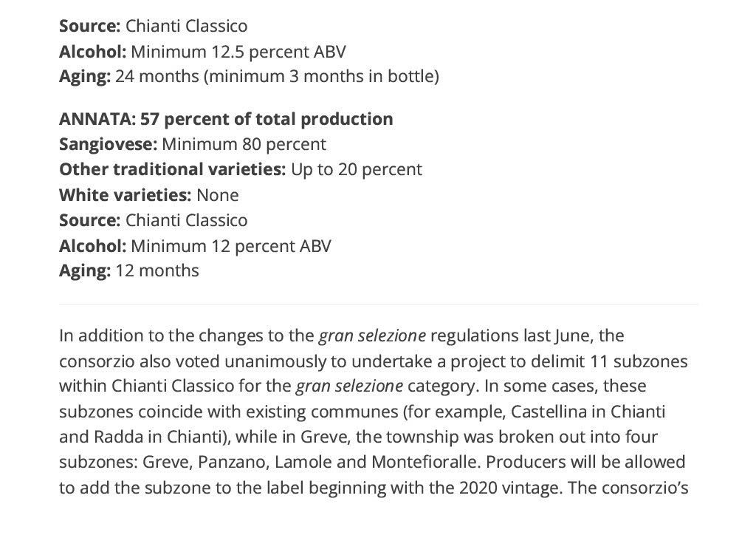Click the horizontal divider line below Annata section
The height and width of the screenshot is (535, 756).
pos(379,304)
